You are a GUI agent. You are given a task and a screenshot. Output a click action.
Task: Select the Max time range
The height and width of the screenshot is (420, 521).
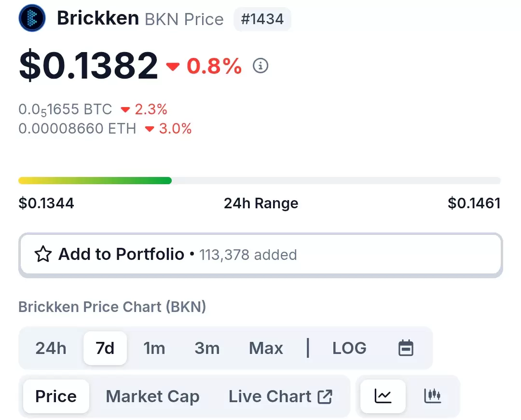[x=266, y=348]
